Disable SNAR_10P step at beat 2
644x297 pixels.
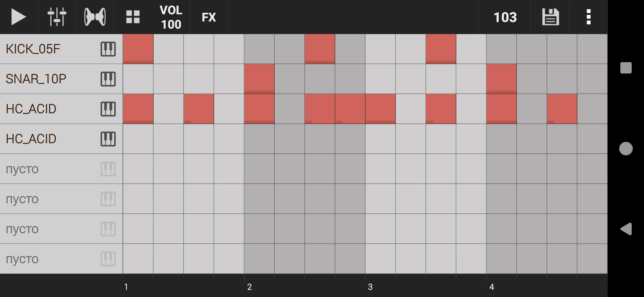[259, 79]
